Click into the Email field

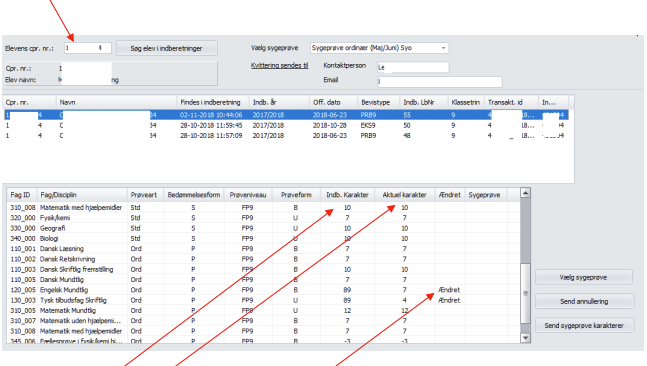tap(439, 82)
